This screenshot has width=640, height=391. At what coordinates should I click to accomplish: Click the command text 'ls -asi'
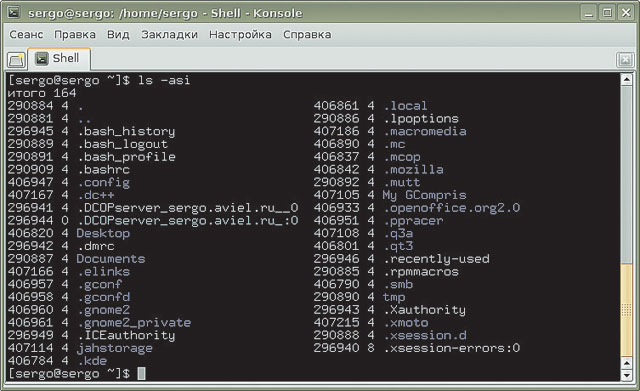[x=164, y=80]
